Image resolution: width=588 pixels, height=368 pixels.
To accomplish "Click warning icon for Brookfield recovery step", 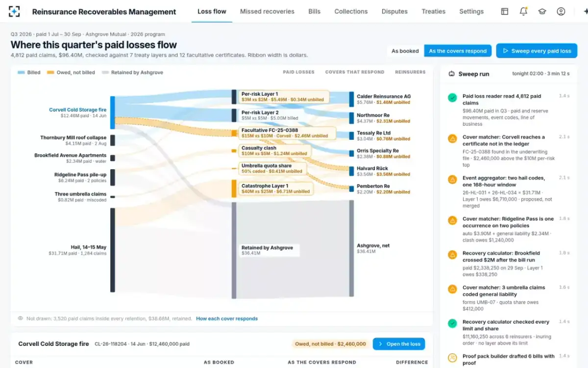I will (x=452, y=255).
